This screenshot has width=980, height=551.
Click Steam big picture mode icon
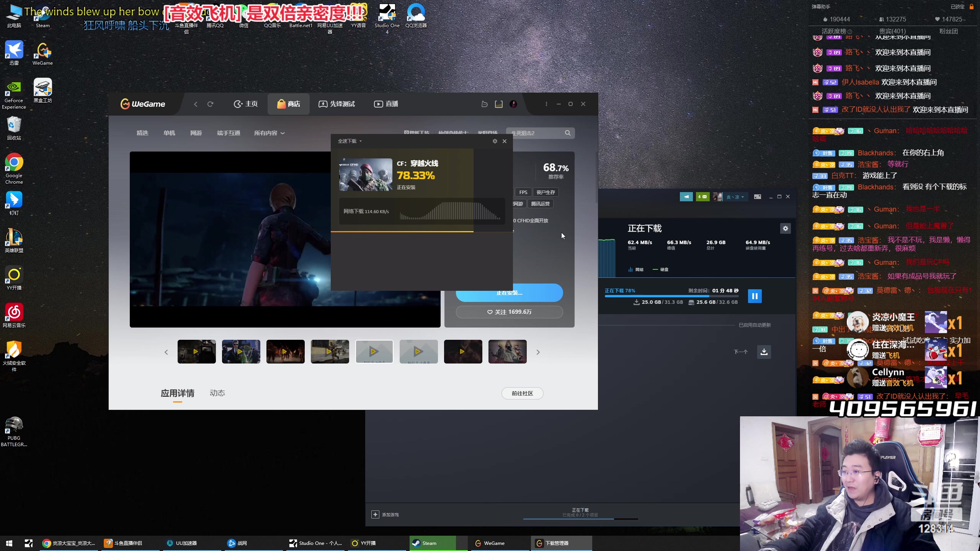coord(758,197)
